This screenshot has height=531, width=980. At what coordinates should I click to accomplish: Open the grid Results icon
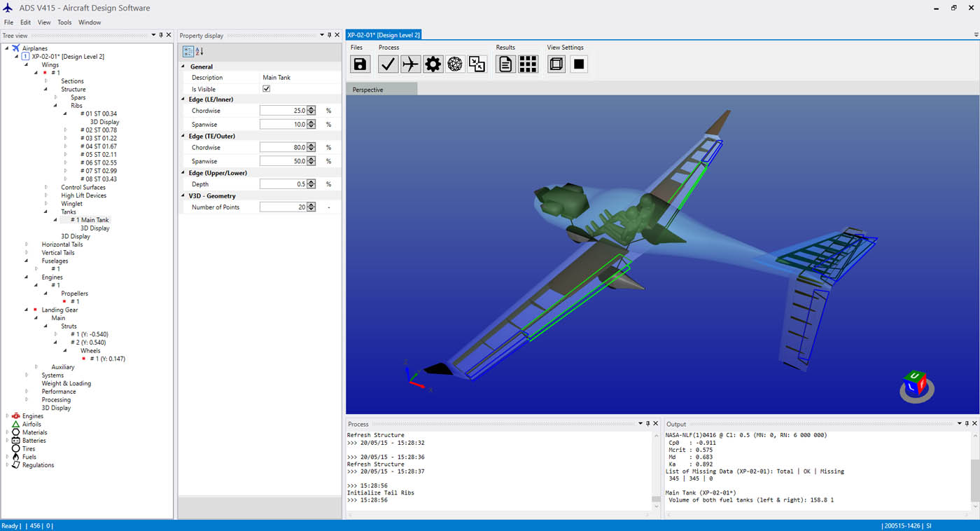(528, 64)
